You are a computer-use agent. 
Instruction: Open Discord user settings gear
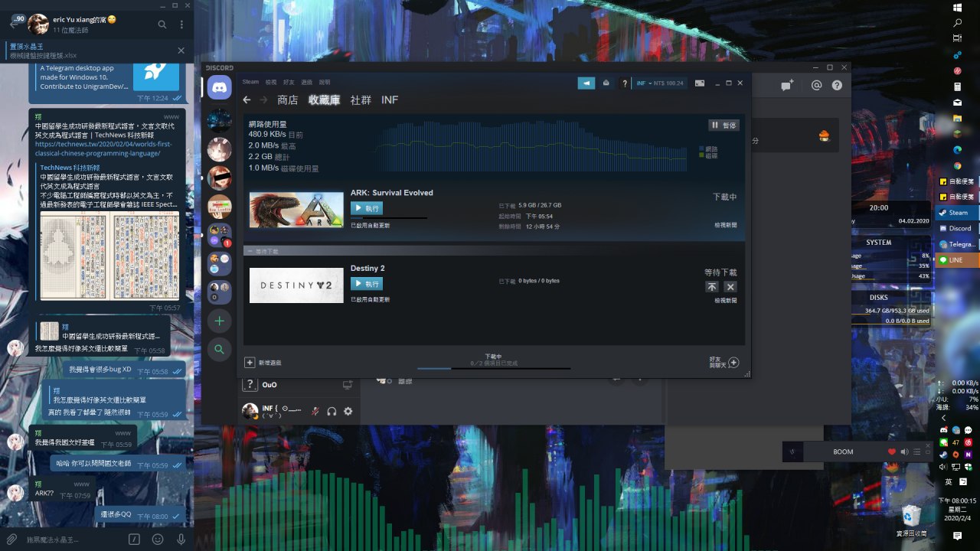pyautogui.click(x=348, y=411)
